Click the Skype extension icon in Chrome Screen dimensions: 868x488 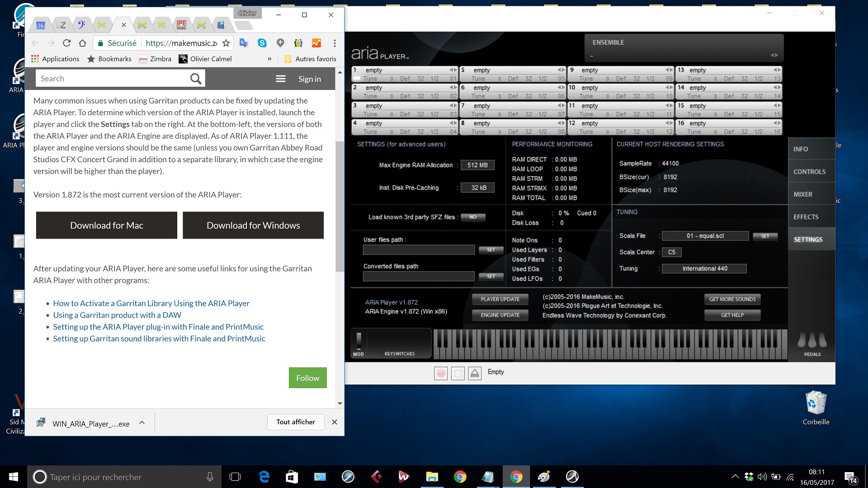pyautogui.click(x=262, y=43)
